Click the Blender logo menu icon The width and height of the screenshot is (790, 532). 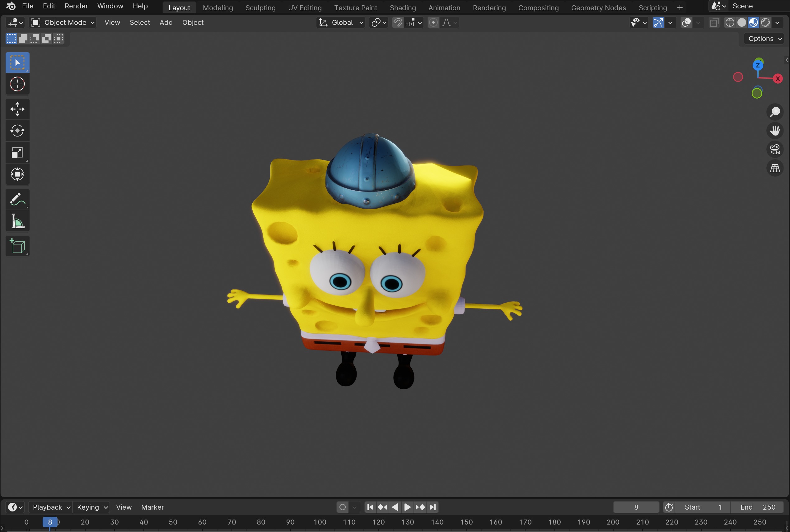11,6
